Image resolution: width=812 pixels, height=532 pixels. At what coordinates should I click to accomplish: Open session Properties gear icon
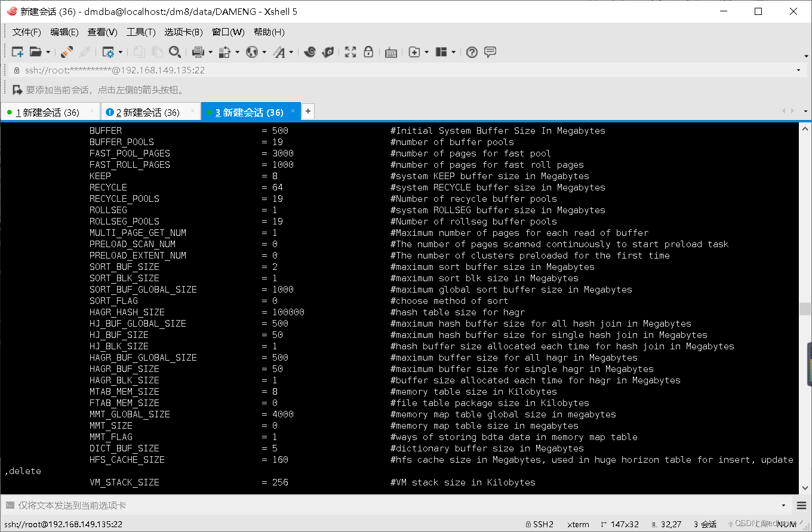(108, 53)
